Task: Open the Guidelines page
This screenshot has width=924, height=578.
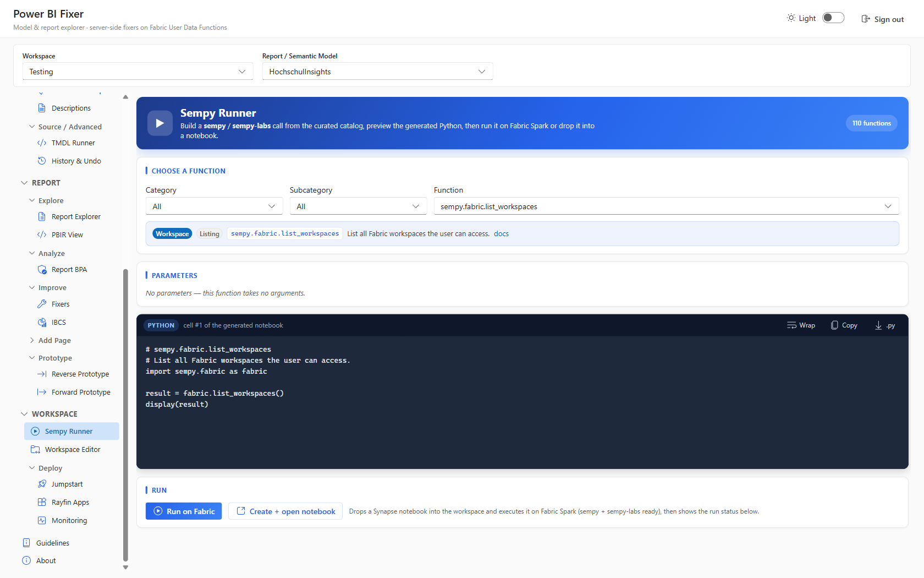Action: [x=53, y=543]
